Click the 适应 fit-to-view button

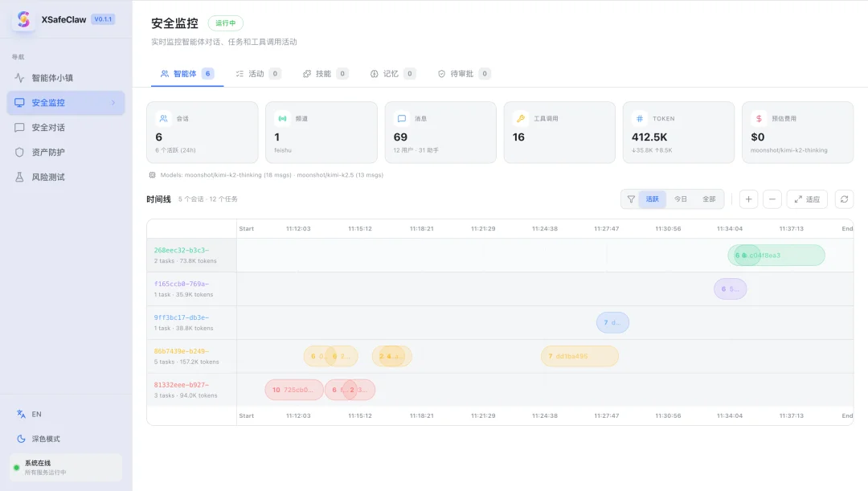pos(807,199)
